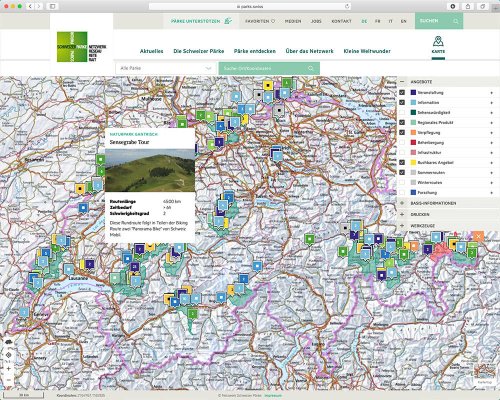Enable the Forschung layer checkbox
500x400 pixels.
click(x=402, y=192)
